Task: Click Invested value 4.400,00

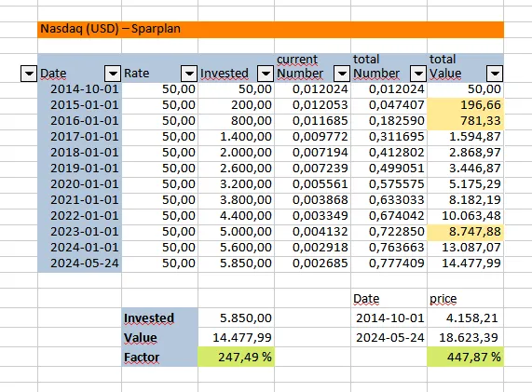Action: [x=236, y=216]
